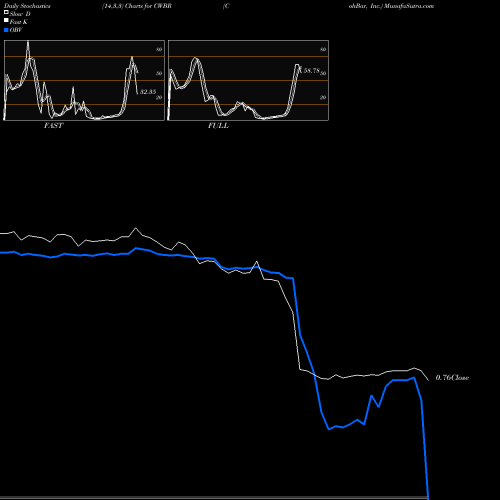Image resolution: width=500 pixels, height=500 pixels.
Task: Click the 80 axis label in FULL chart
Action: (323, 49)
